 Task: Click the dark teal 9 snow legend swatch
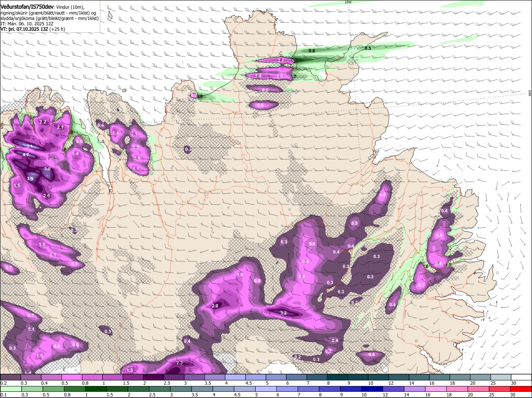(358, 377)
